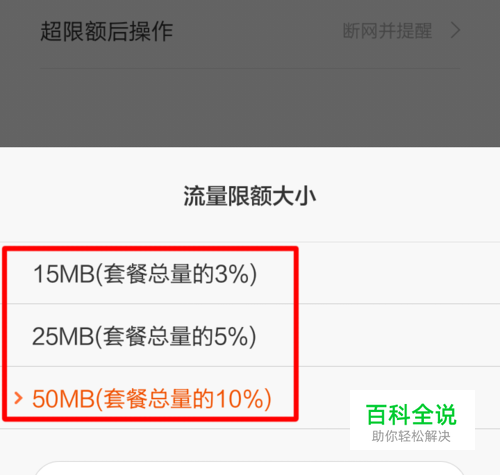Select the 25MB(套餐总量的5%) option

tap(250, 335)
